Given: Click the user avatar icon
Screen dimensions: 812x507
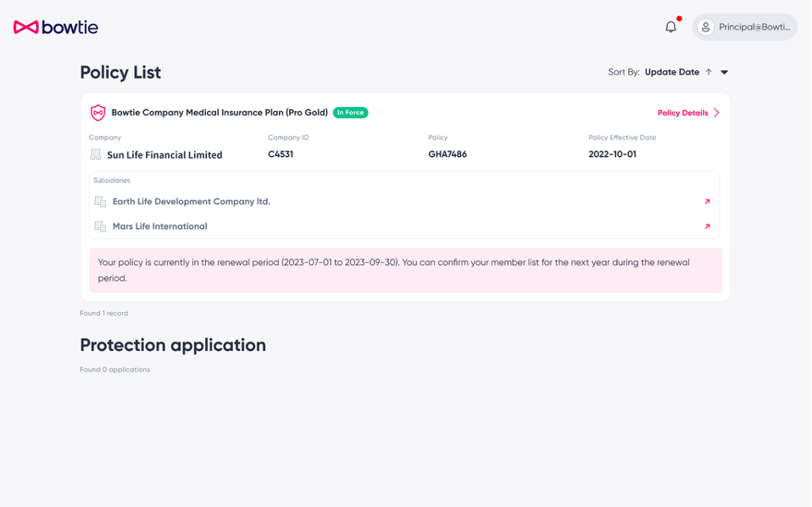Looking at the screenshot, I should 705,27.
